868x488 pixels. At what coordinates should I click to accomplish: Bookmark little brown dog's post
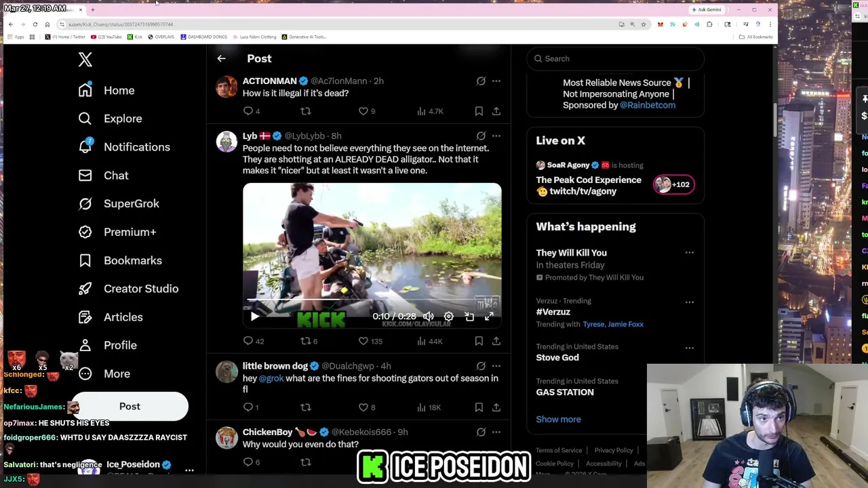[479, 407]
